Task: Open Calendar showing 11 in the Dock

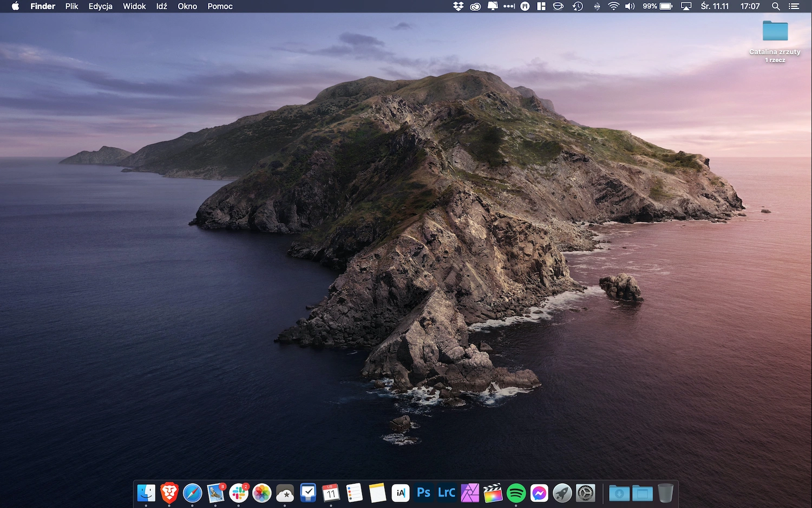Action: [x=331, y=493]
